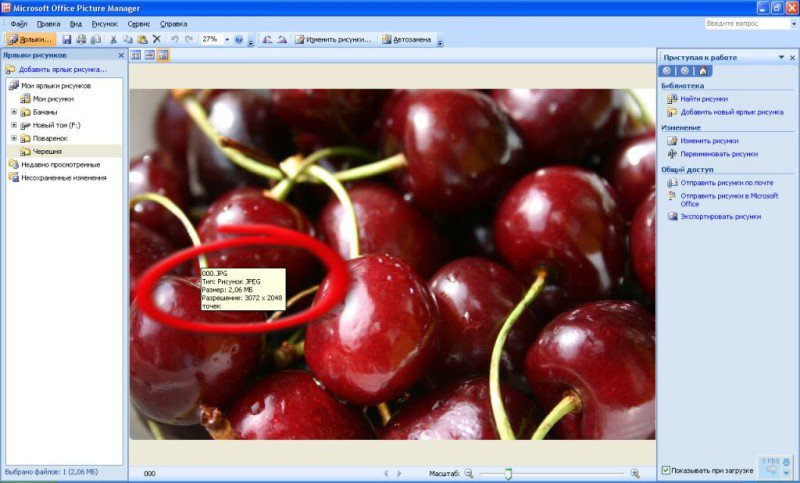The width and height of the screenshot is (800, 483).
Task: Open the zoom percentage dropdown (27%)
Action: [226, 39]
